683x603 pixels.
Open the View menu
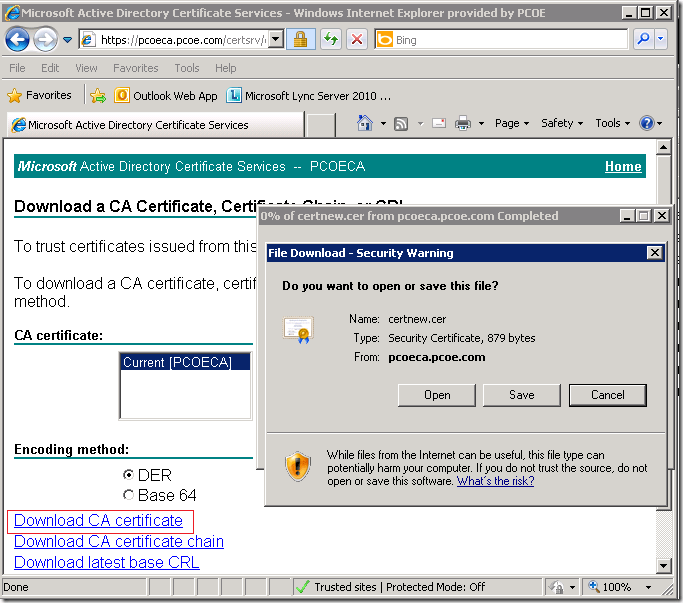(x=86, y=68)
